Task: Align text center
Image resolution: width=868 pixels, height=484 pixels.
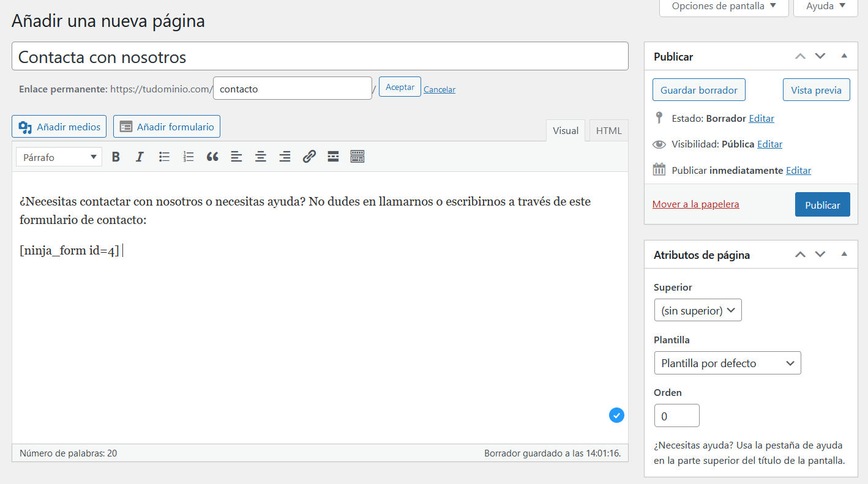Action: pos(261,157)
